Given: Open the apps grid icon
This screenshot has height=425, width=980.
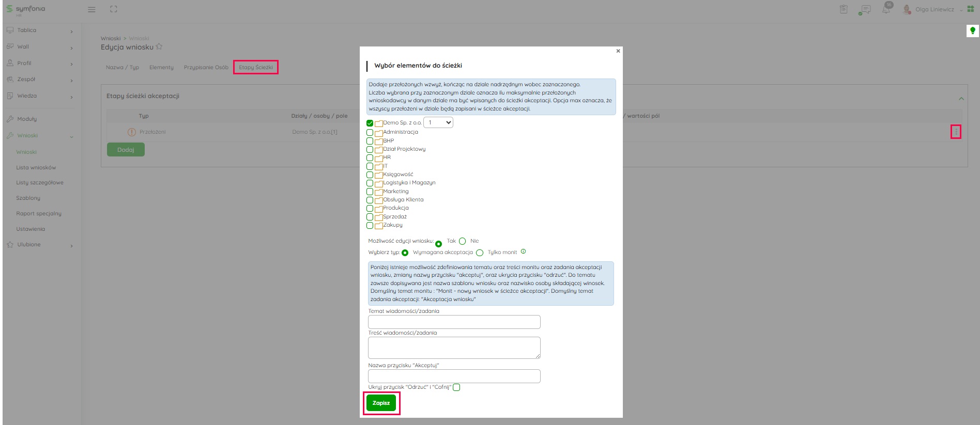Looking at the screenshot, I should 970,9.
